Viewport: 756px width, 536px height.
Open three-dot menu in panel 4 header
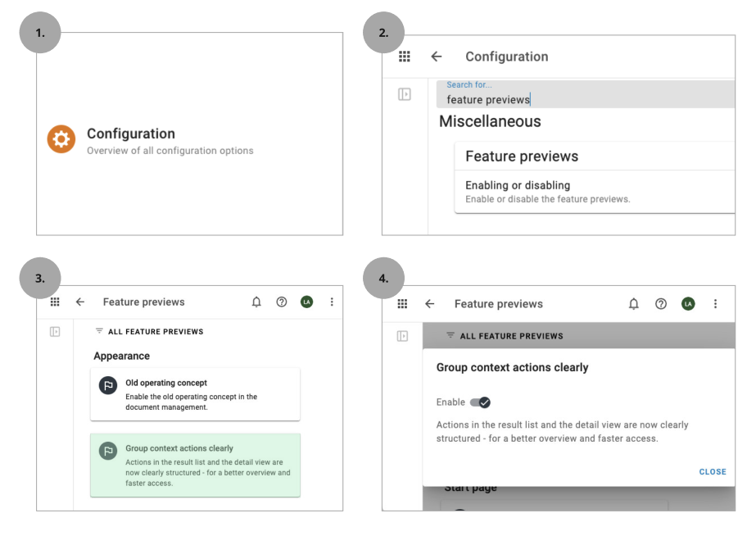716,304
